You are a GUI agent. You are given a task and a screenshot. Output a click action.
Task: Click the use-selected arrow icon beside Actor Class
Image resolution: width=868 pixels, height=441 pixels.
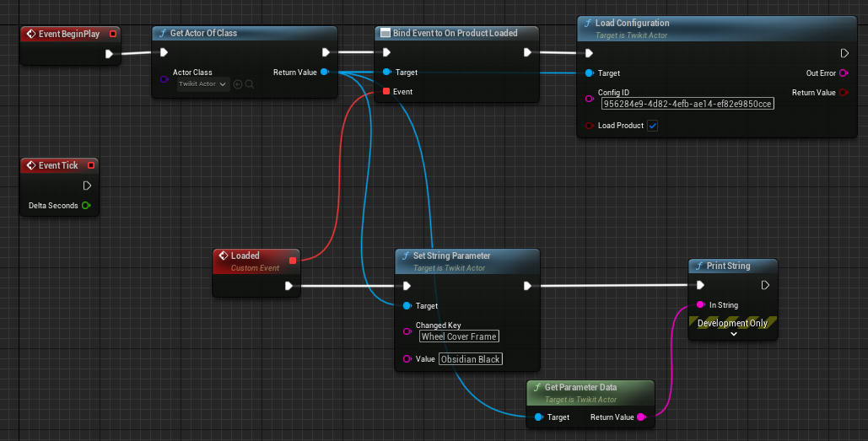point(238,84)
